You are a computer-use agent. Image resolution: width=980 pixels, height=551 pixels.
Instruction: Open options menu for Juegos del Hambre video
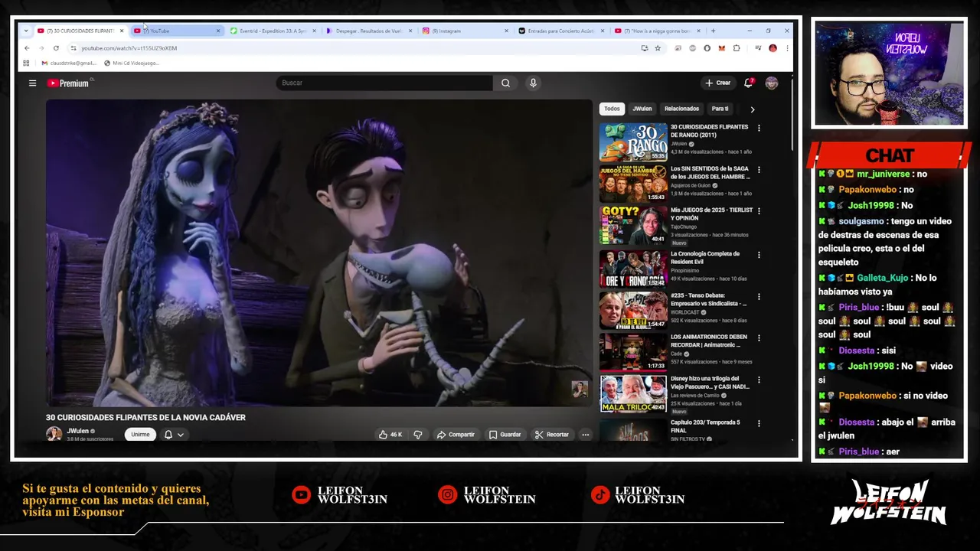pyautogui.click(x=759, y=170)
